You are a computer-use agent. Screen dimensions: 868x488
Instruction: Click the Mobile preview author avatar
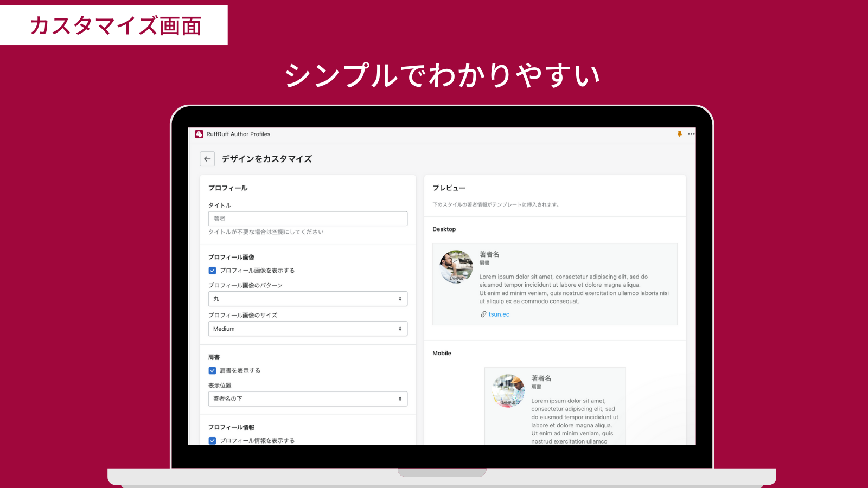[x=508, y=390]
